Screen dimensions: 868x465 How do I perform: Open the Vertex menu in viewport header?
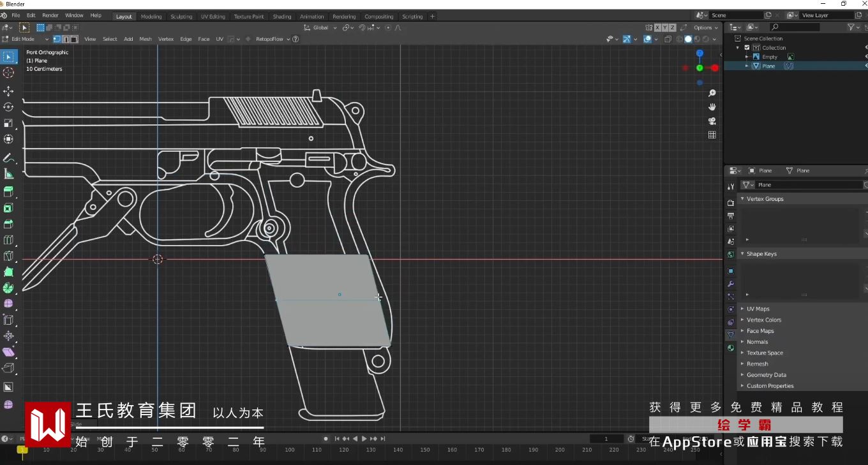pyautogui.click(x=166, y=39)
